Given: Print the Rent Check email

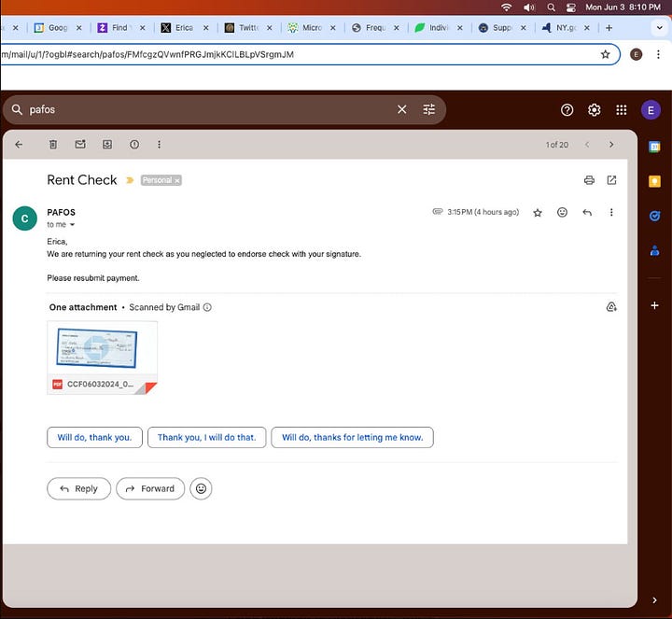Looking at the screenshot, I should point(589,180).
